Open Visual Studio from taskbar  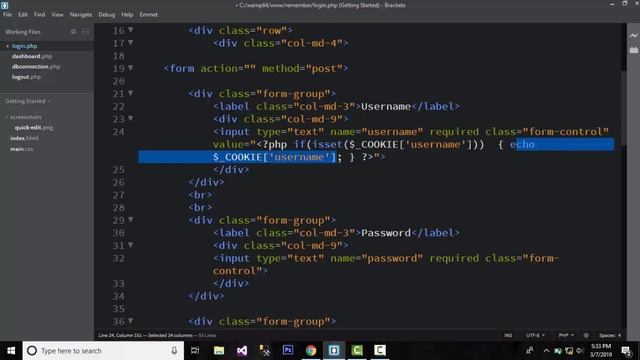(x=242, y=351)
